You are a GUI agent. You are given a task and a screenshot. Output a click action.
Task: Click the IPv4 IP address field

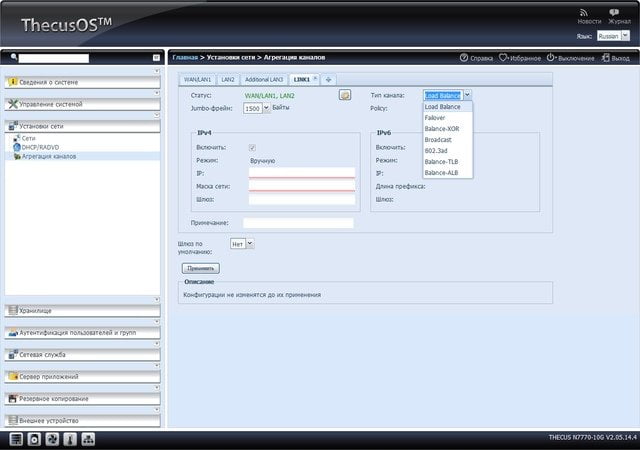[302, 173]
